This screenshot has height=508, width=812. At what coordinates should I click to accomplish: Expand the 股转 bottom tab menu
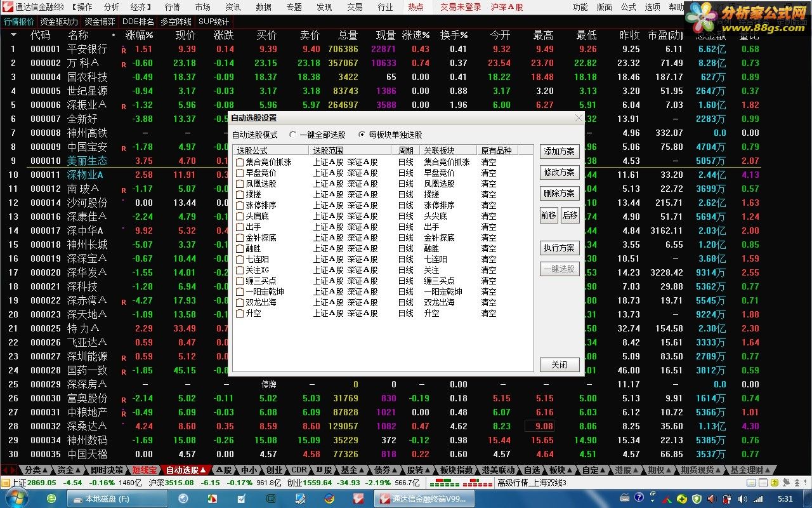(419, 471)
